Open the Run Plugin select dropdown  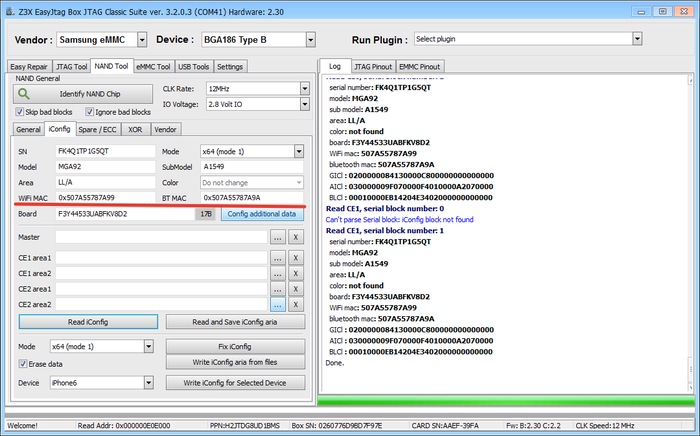[638, 39]
